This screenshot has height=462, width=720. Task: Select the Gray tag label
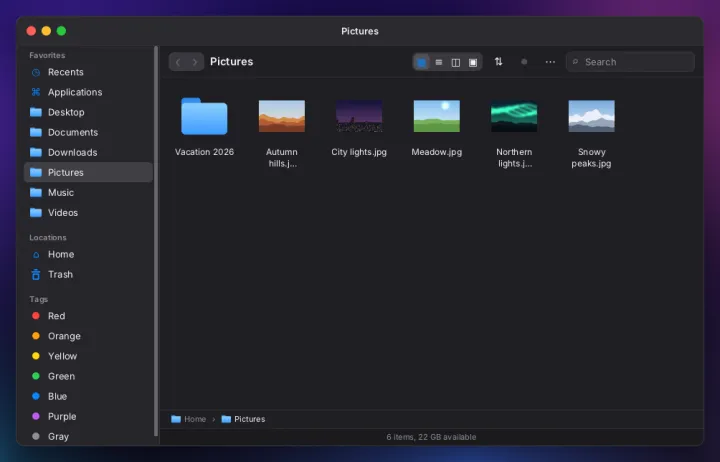pyautogui.click(x=58, y=437)
